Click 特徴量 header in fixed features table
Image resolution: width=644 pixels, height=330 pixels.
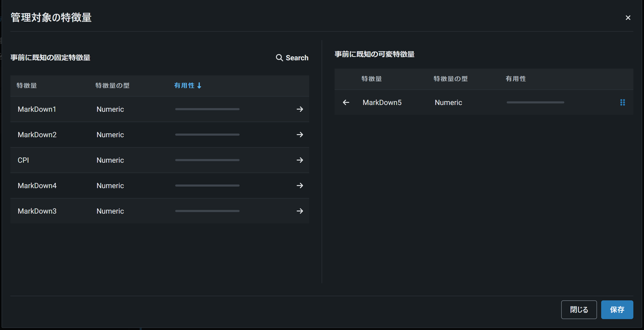click(x=27, y=85)
